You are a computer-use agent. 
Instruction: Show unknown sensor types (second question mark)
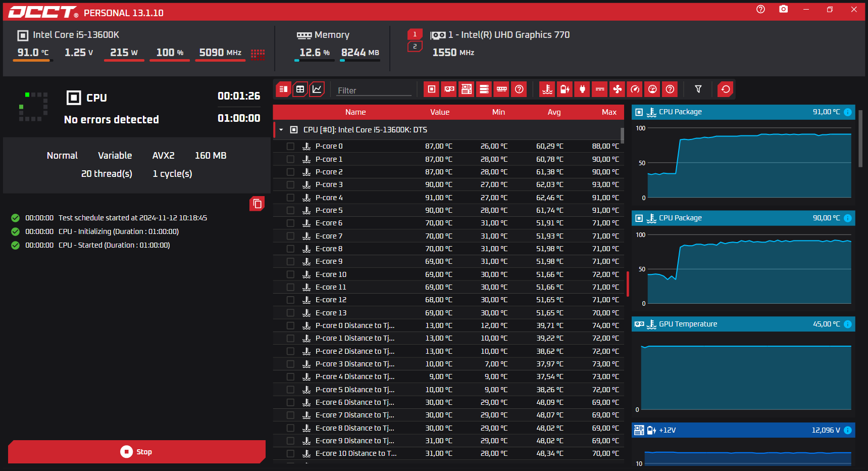[x=670, y=89]
